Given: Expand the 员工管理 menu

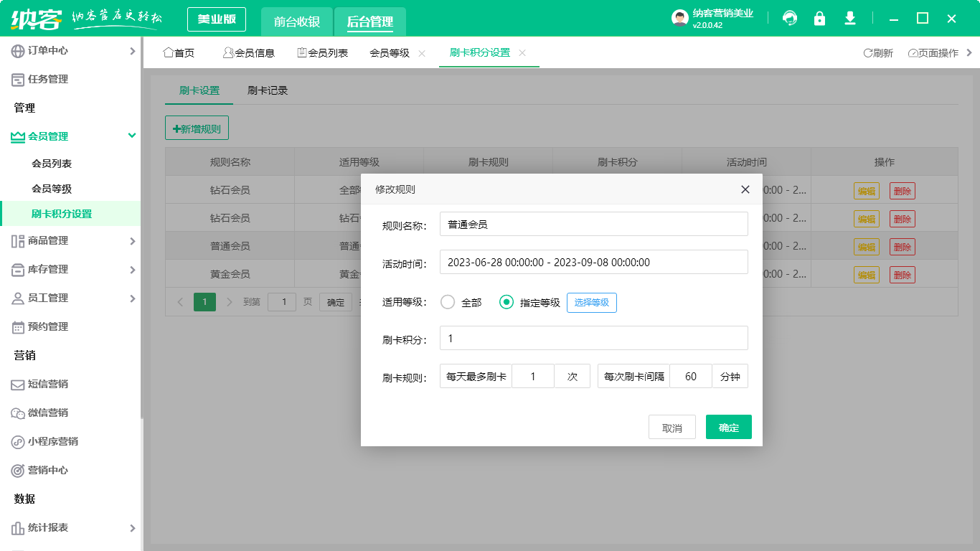Looking at the screenshot, I should point(43,298).
